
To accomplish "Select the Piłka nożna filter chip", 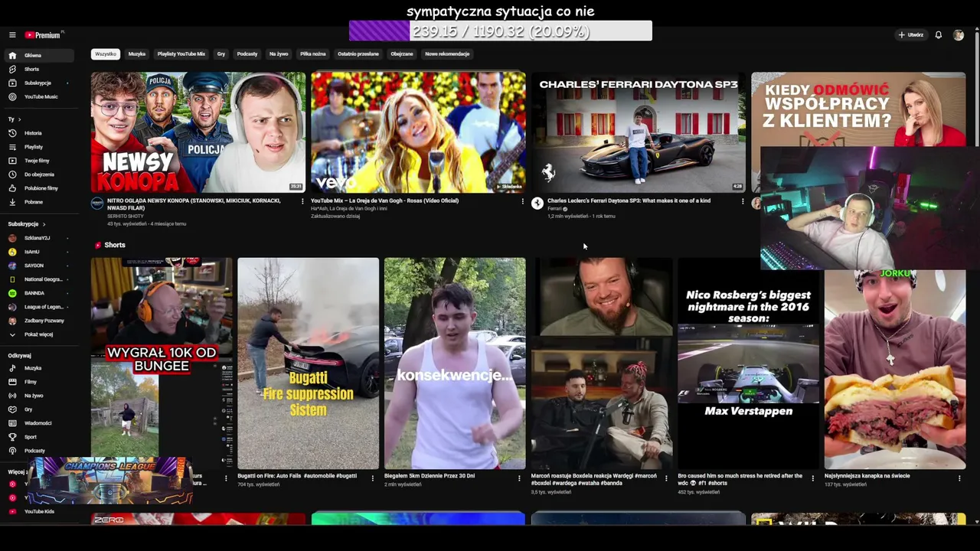I will pyautogui.click(x=313, y=54).
